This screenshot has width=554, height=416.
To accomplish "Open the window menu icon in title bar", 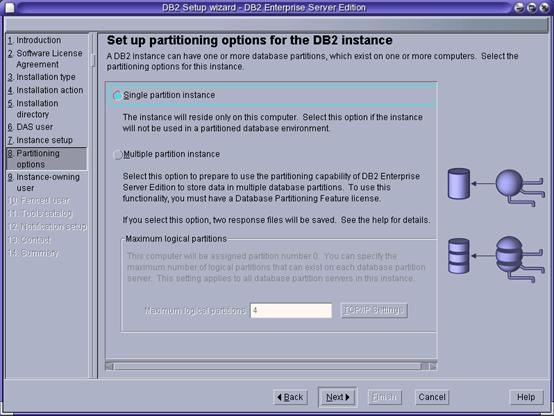I will coord(10,7).
